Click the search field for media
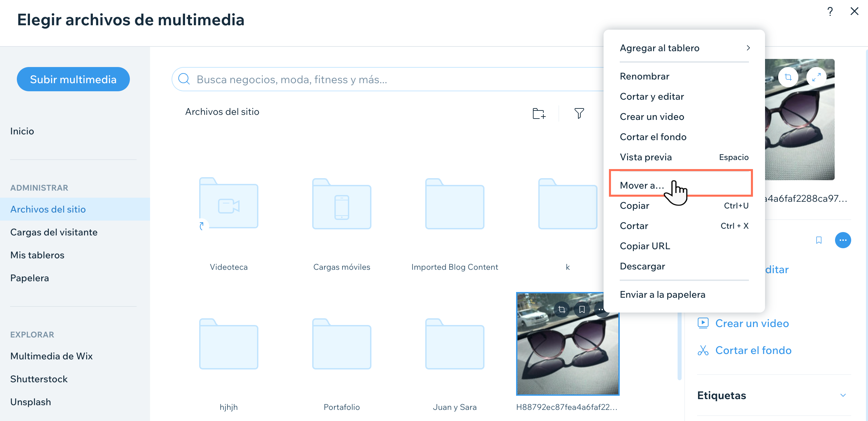The image size is (868, 421). [388, 79]
